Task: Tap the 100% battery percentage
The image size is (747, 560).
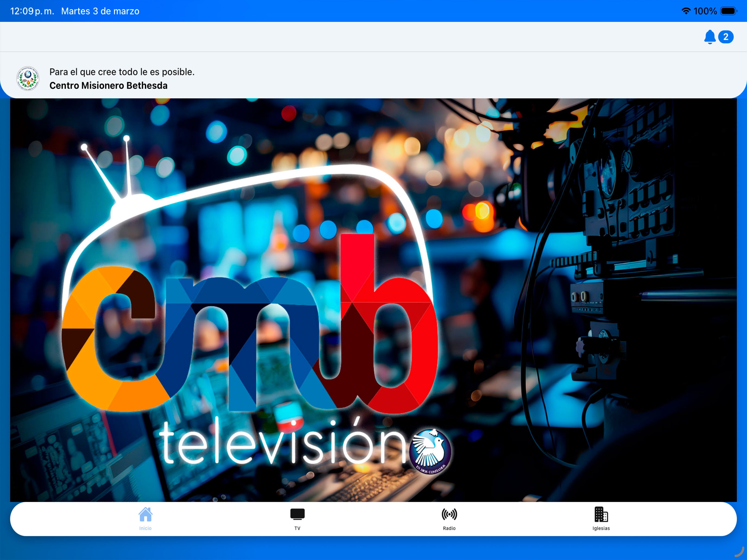Action: [705, 11]
